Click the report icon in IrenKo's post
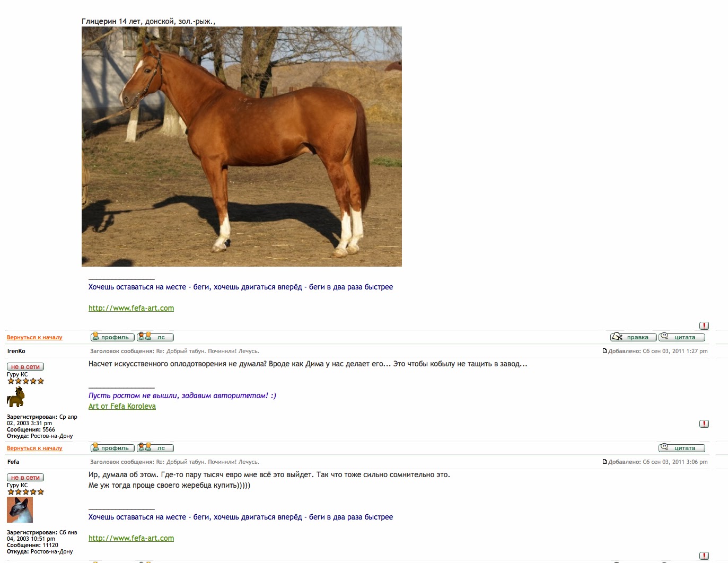Image resolution: width=728 pixels, height=563 pixels. pos(704,424)
